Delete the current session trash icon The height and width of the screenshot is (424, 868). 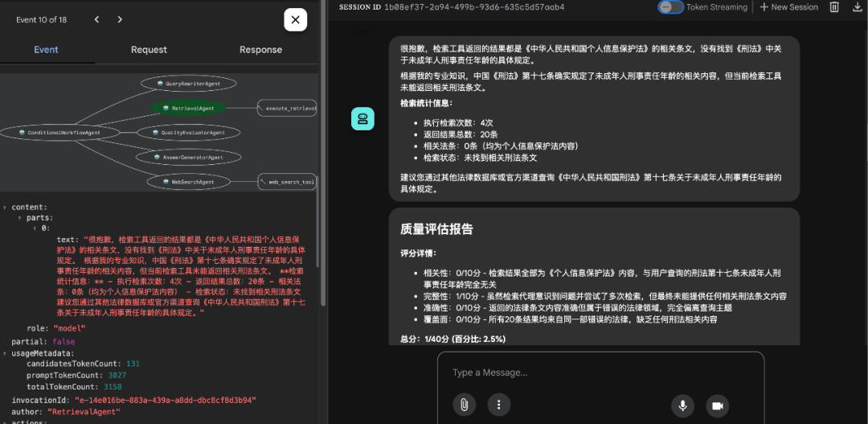tap(834, 7)
